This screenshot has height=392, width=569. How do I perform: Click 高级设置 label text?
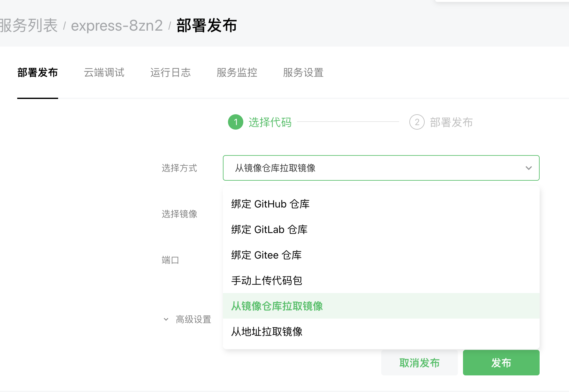[193, 319]
